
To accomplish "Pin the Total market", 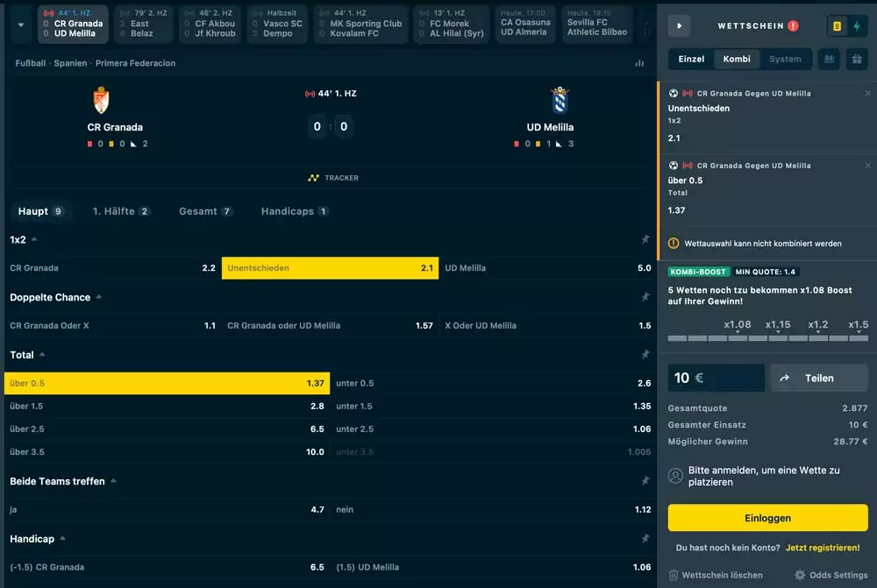I will point(645,354).
